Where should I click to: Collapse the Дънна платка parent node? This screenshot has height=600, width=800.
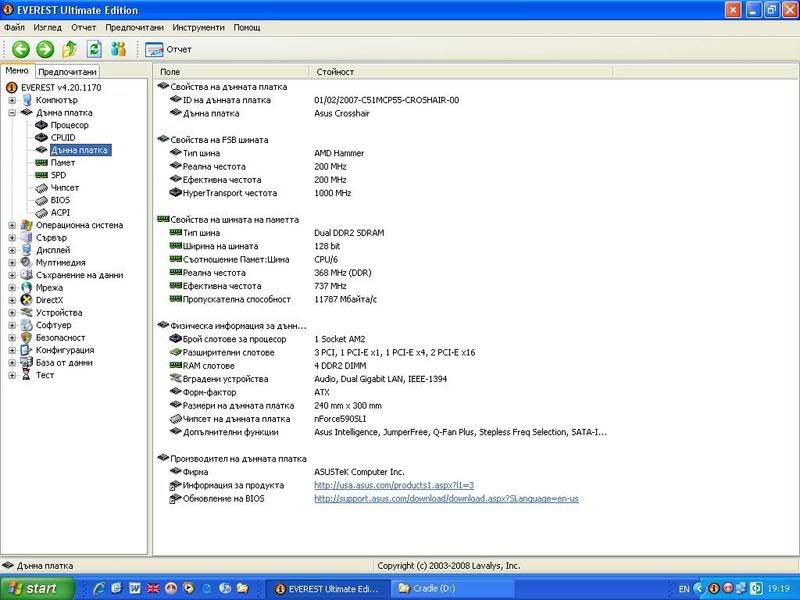(12, 113)
